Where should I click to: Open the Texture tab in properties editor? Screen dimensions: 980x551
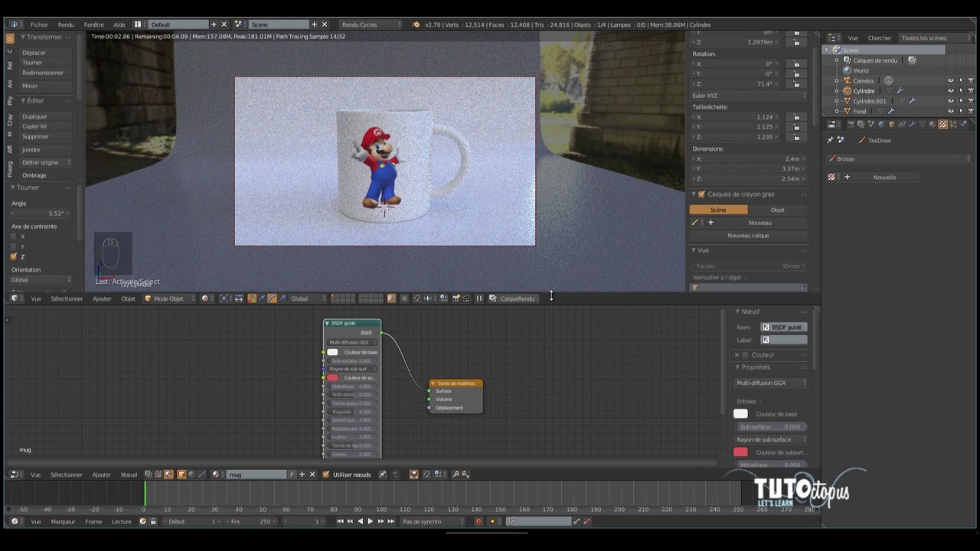pyautogui.click(x=942, y=124)
